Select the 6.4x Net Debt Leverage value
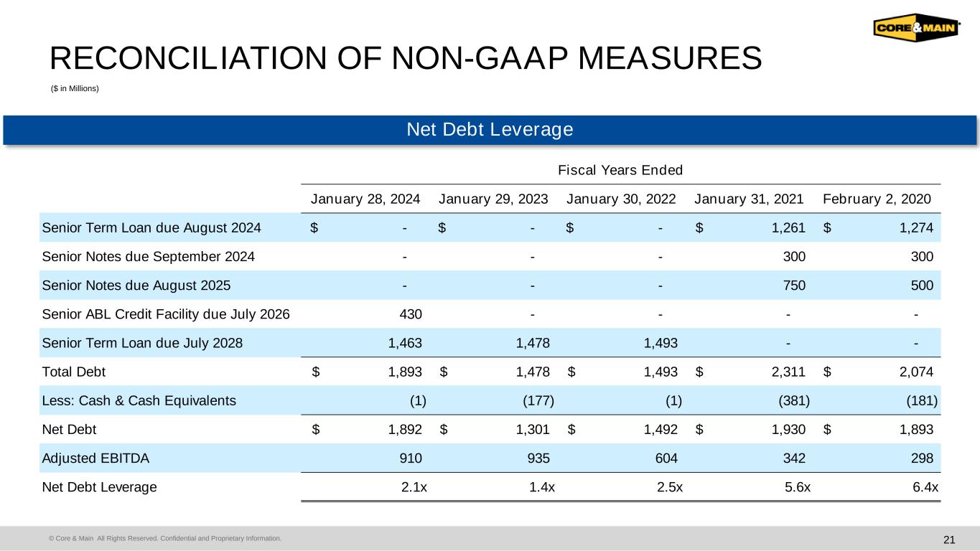 coord(923,487)
